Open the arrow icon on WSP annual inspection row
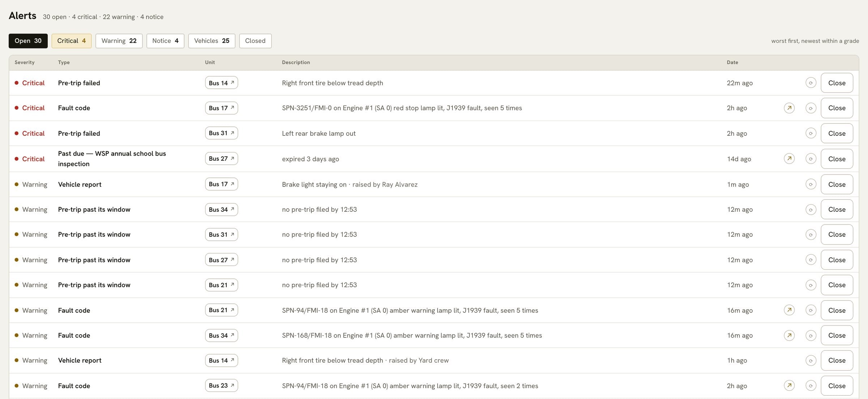Image resolution: width=868 pixels, height=399 pixels. [789, 159]
